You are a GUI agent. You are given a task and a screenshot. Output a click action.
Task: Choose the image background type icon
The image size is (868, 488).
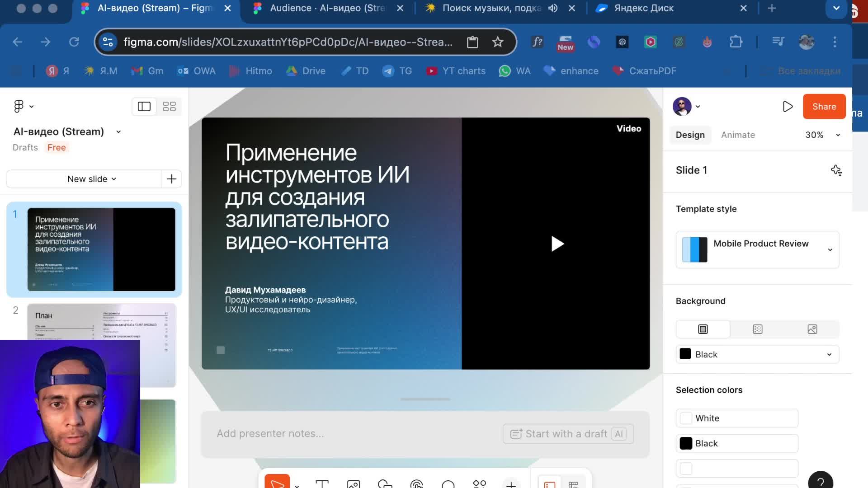812,329
